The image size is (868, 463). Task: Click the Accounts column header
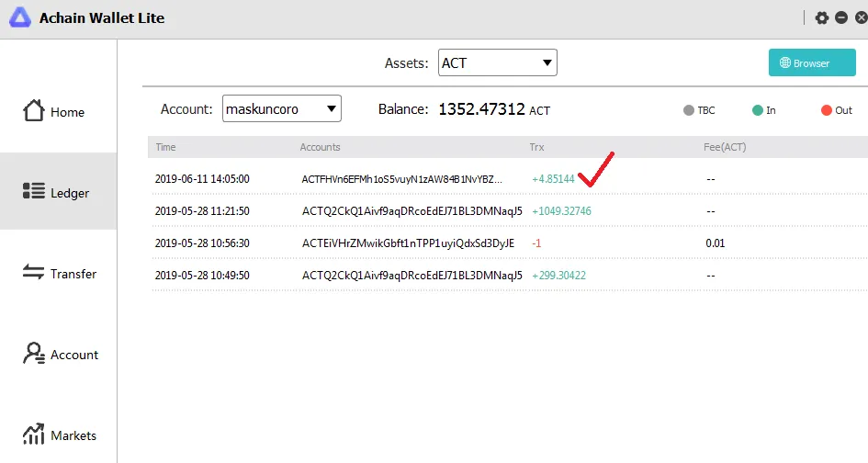[x=320, y=147]
